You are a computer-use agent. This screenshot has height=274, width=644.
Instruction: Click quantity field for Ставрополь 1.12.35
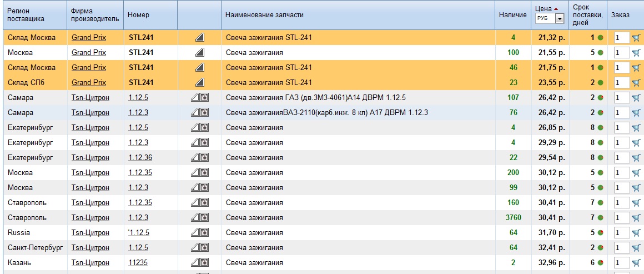622,203
